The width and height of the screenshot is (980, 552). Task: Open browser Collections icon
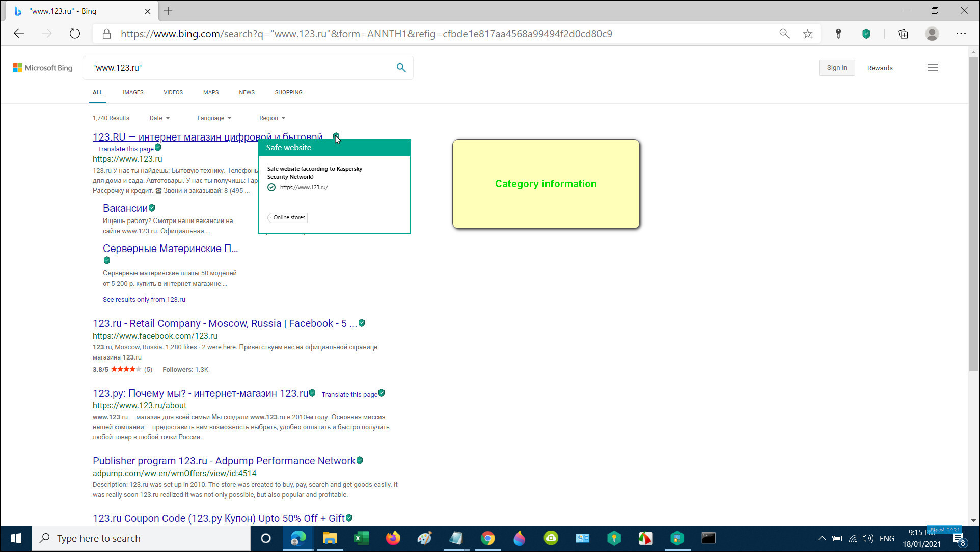point(903,34)
